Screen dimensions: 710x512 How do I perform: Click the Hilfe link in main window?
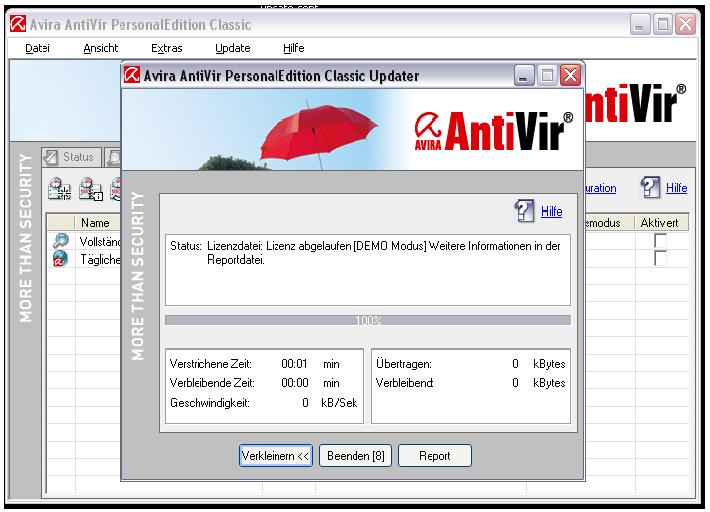676,188
